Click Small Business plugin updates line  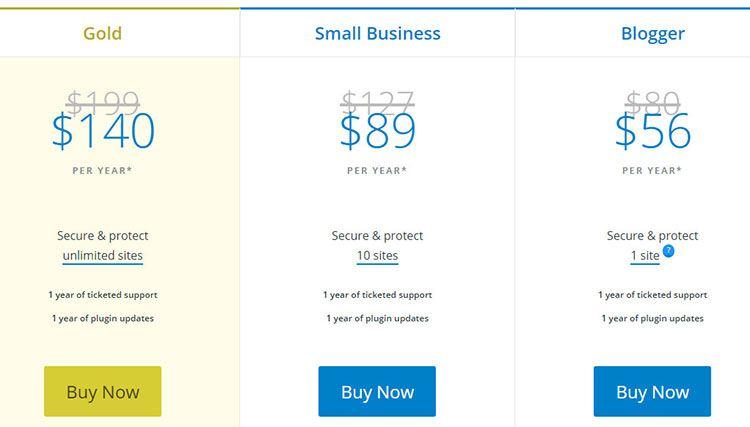point(377,318)
